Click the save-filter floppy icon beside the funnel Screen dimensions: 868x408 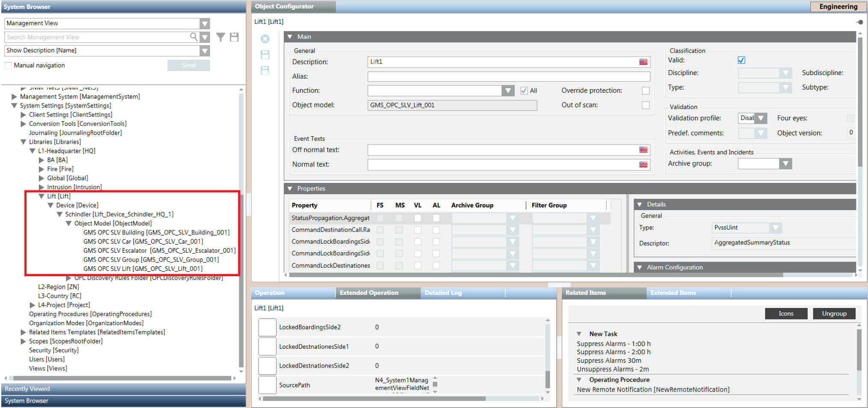coord(234,37)
